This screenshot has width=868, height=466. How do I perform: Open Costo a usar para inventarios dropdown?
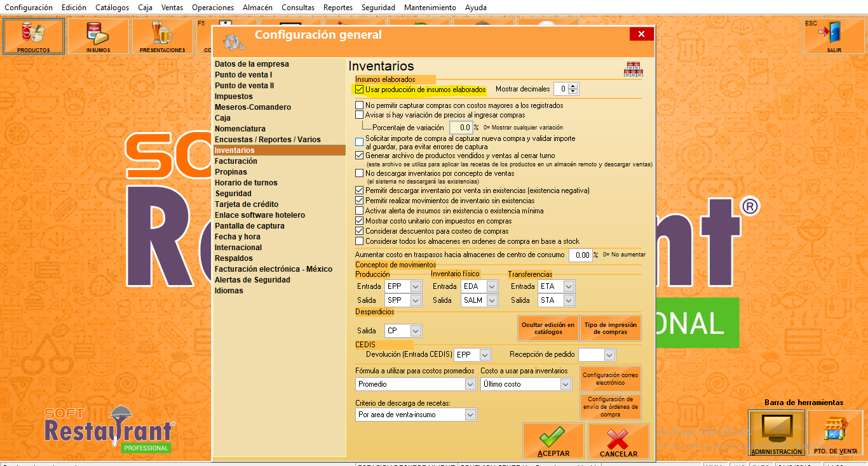[x=566, y=384]
